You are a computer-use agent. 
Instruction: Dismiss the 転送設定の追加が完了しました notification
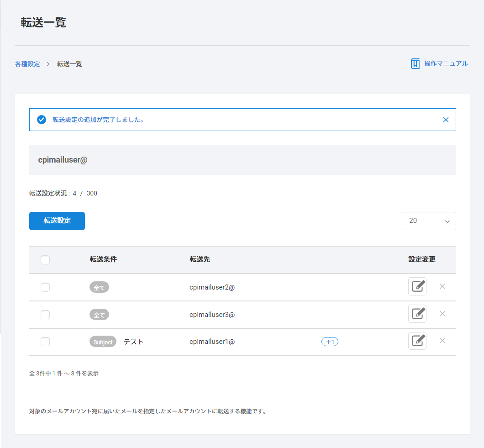coord(446,120)
